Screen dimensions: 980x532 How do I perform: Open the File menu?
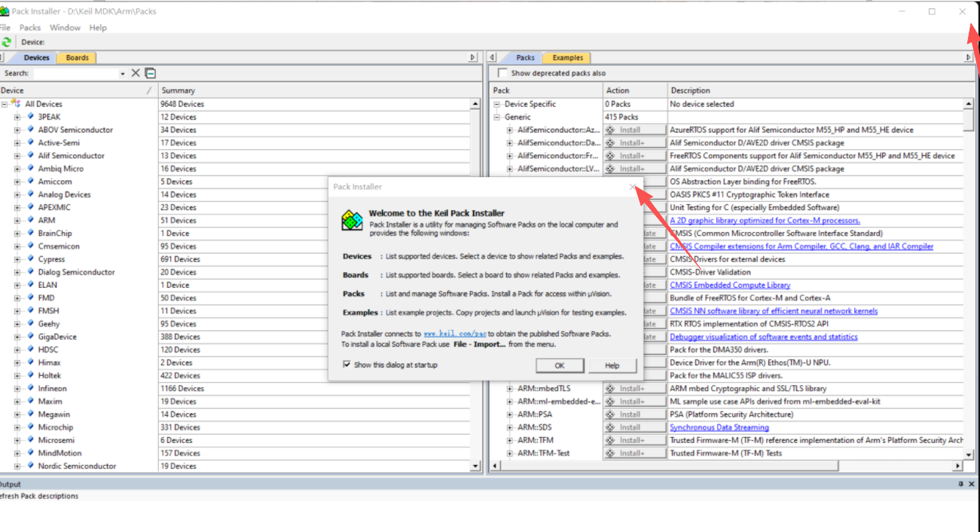point(5,27)
